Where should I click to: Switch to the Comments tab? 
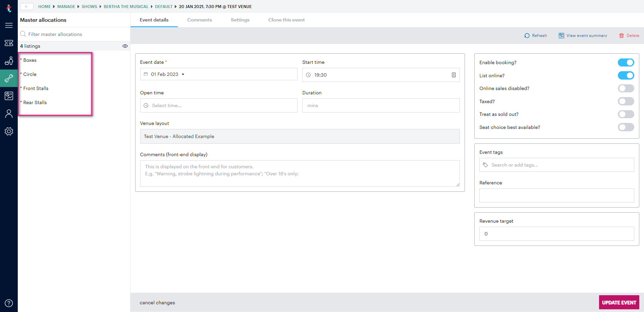(x=200, y=20)
